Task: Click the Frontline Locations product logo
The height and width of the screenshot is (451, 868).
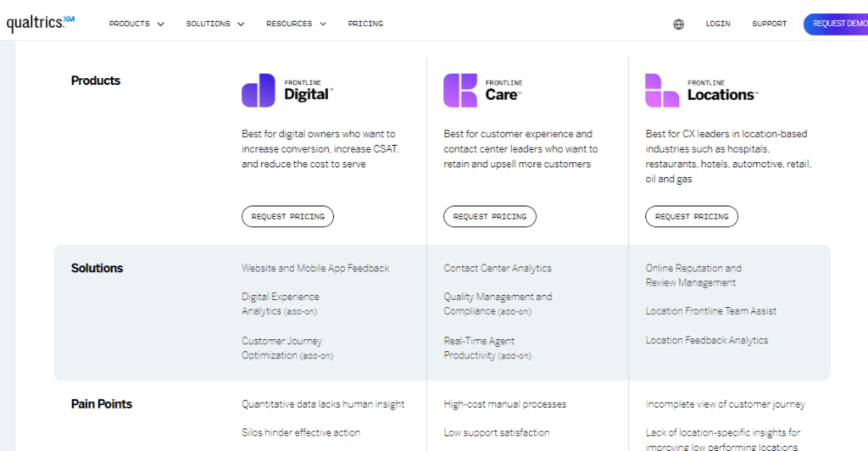Action: click(701, 90)
